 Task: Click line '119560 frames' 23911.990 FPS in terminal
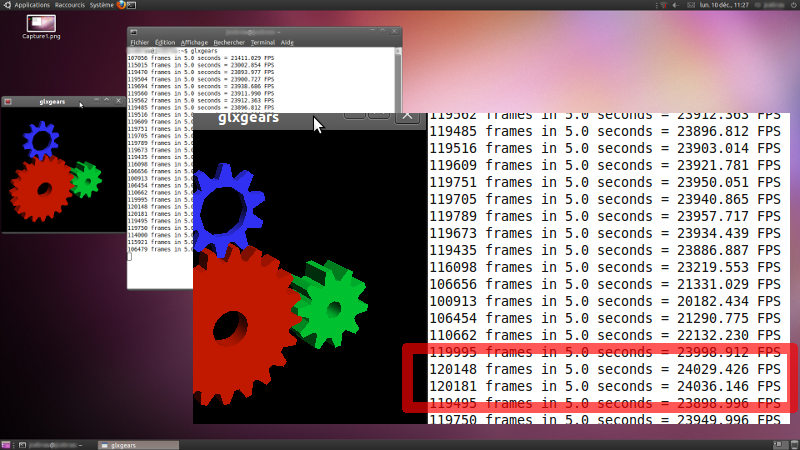pos(201,94)
